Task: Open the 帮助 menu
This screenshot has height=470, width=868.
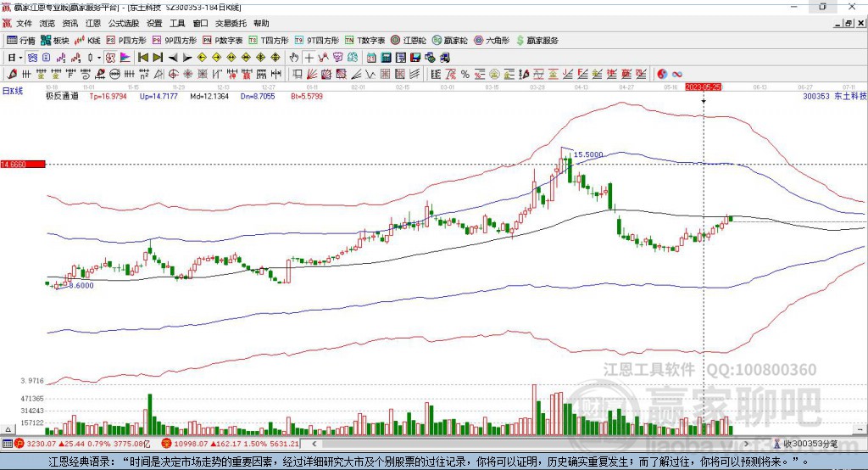Action: [261, 23]
